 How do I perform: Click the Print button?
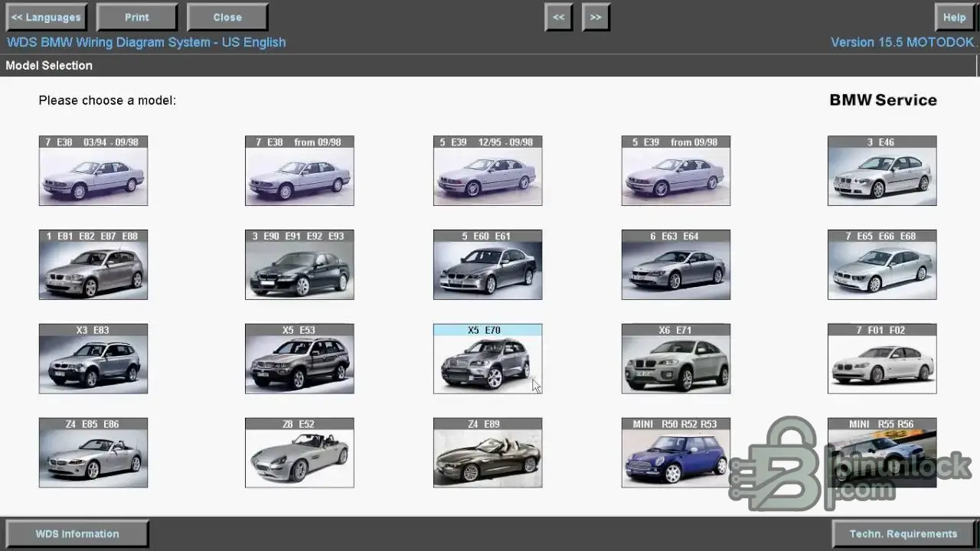(137, 17)
